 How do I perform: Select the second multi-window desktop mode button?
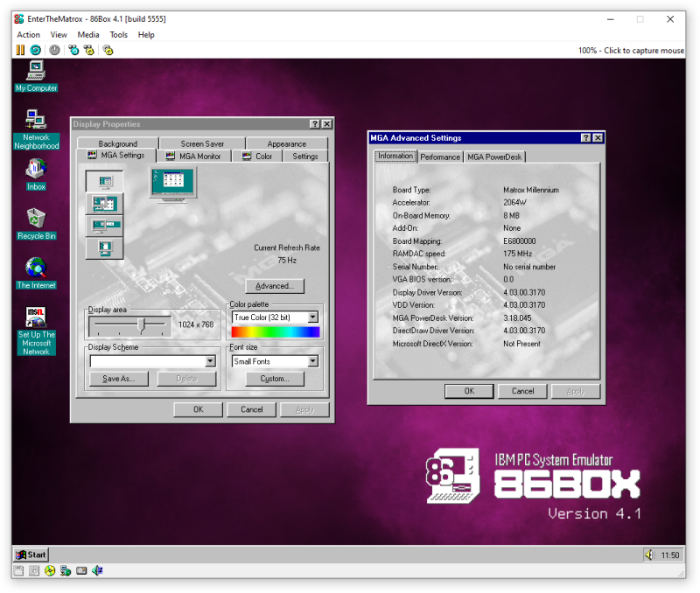[104, 204]
